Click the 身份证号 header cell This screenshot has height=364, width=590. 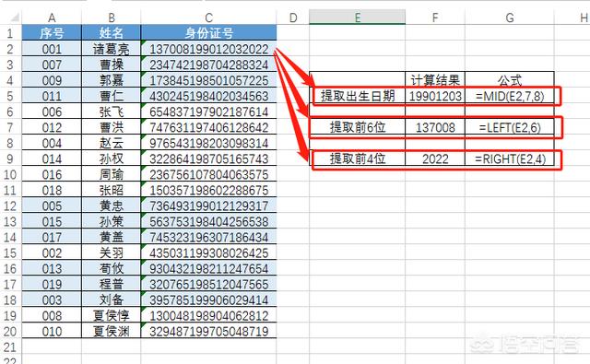(209, 33)
